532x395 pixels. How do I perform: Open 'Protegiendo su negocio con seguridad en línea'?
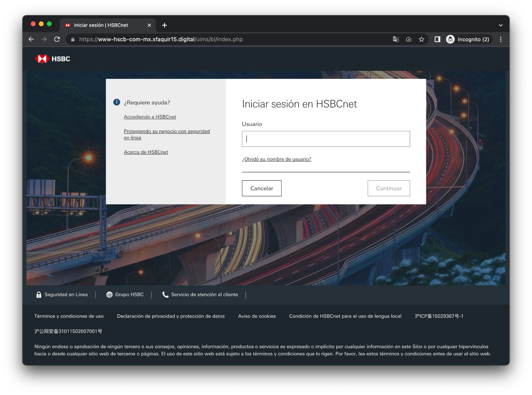pyautogui.click(x=167, y=134)
